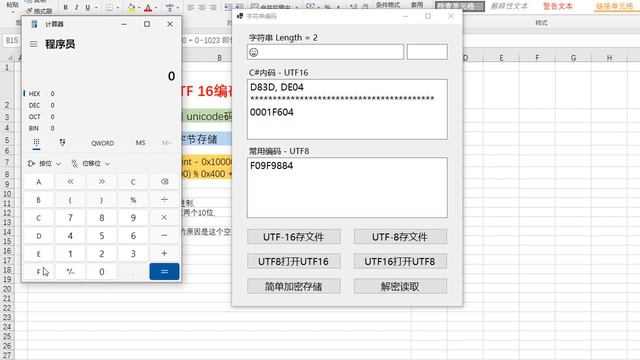640x360 pixels.
Task: Toggle QWORD word size in calculator
Action: click(102, 143)
